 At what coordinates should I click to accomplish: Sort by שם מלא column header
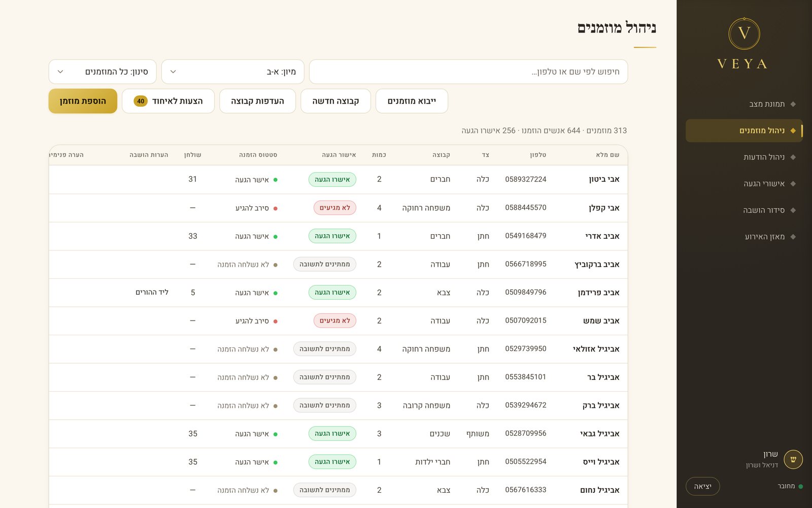pos(607,155)
